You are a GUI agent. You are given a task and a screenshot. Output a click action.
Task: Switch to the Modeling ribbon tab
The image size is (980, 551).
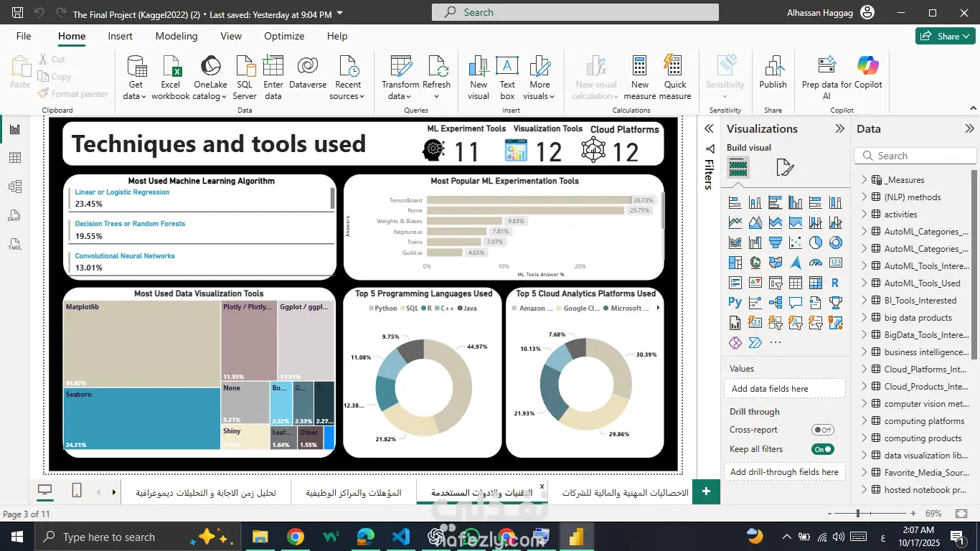pos(176,36)
